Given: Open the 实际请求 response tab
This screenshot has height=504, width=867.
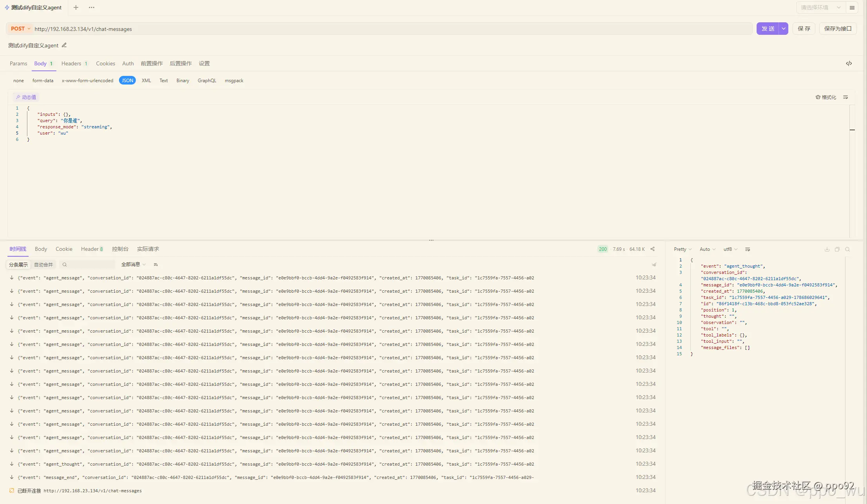Looking at the screenshot, I should tap(148, 249).
